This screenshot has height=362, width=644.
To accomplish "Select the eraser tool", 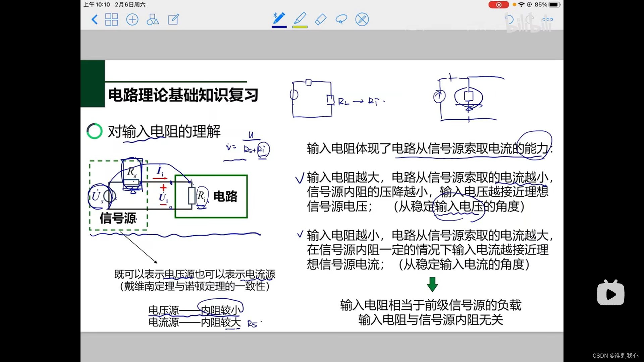I will pos(321,19).
